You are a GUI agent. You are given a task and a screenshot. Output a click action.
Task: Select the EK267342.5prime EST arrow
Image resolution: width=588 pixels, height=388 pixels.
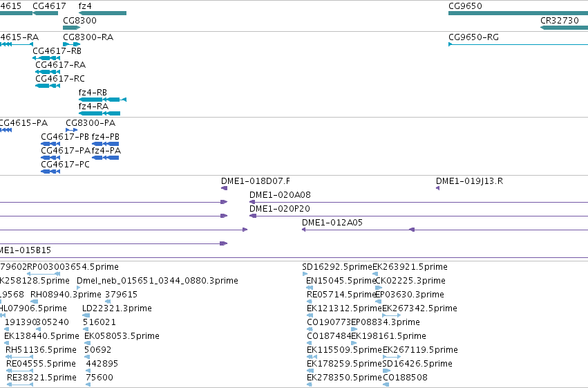tap(392, 315)
